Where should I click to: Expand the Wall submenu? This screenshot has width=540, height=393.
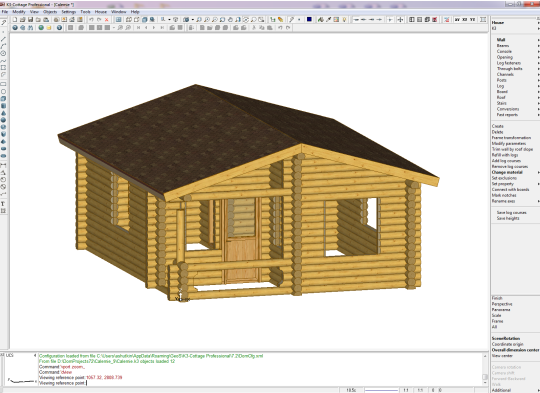(517, 40)
